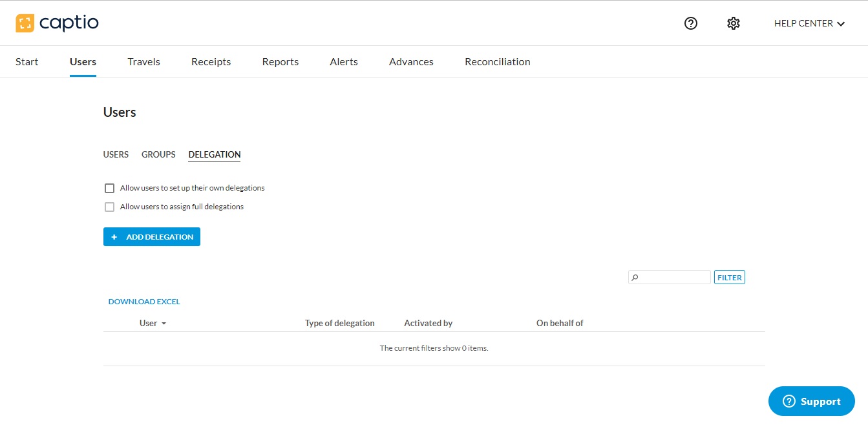Viewport: 868px width, 425px height.
Task: Click the Filter button
Action: (x=729, y=278)
